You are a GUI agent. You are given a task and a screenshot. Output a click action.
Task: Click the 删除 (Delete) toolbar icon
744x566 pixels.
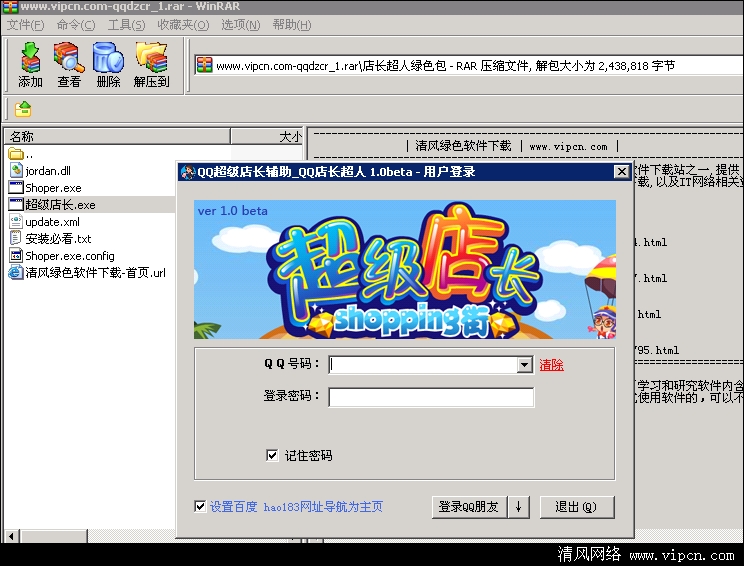(x=108, y=65)
